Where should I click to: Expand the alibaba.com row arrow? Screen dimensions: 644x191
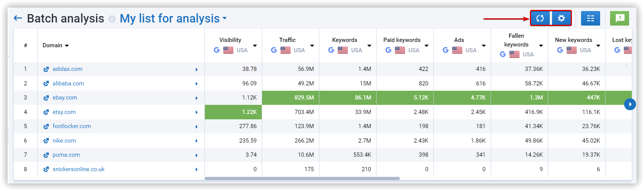pos(196,84)
